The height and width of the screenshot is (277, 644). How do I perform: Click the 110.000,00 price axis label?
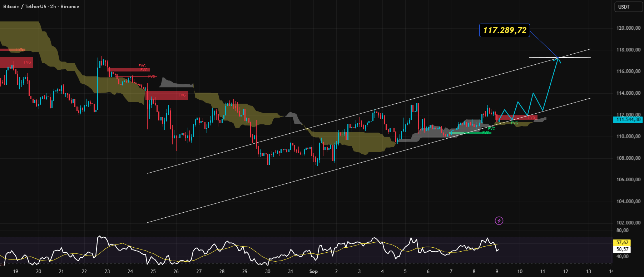628,136
